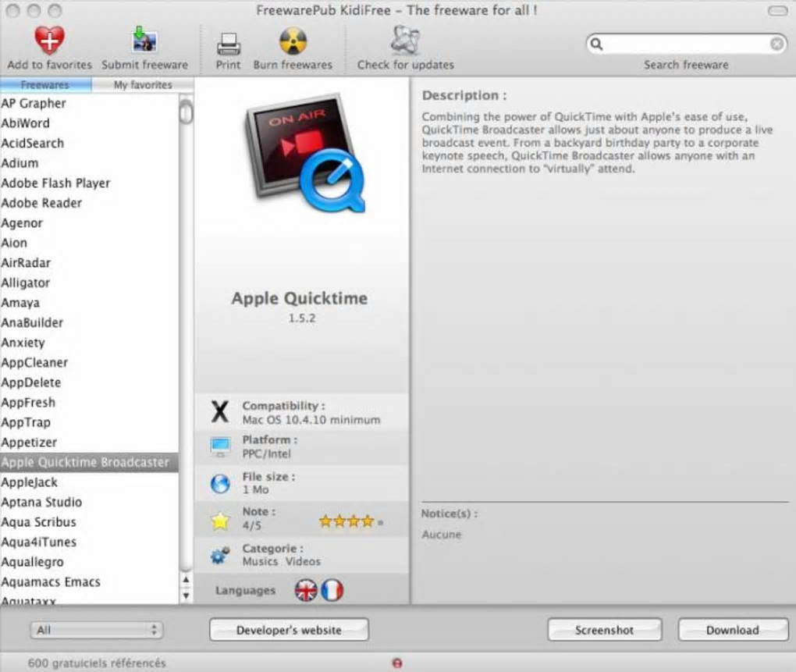Select AppleJack in the freeware list
The height and width of the screenshot is (672, 796).
point(89,482)
